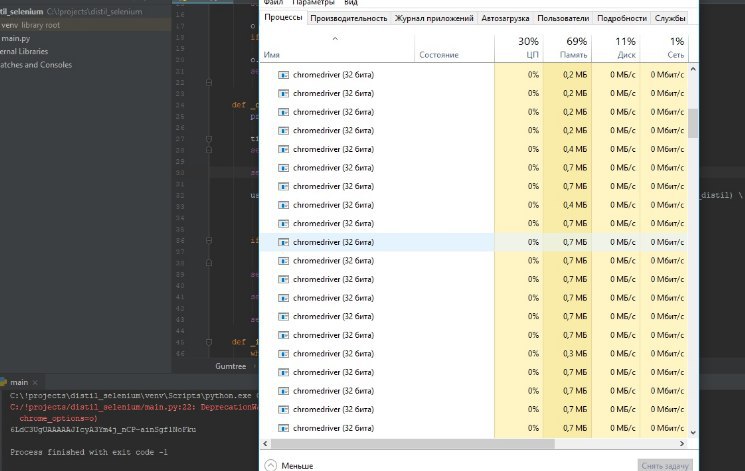Click the Снять задачу button

point(665,465)
